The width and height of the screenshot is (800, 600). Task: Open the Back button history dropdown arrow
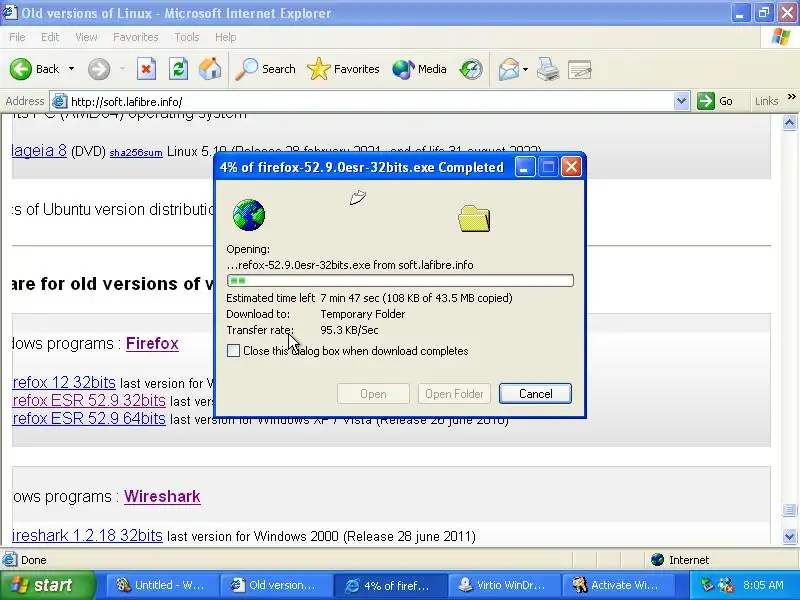(x=71, y=69)
